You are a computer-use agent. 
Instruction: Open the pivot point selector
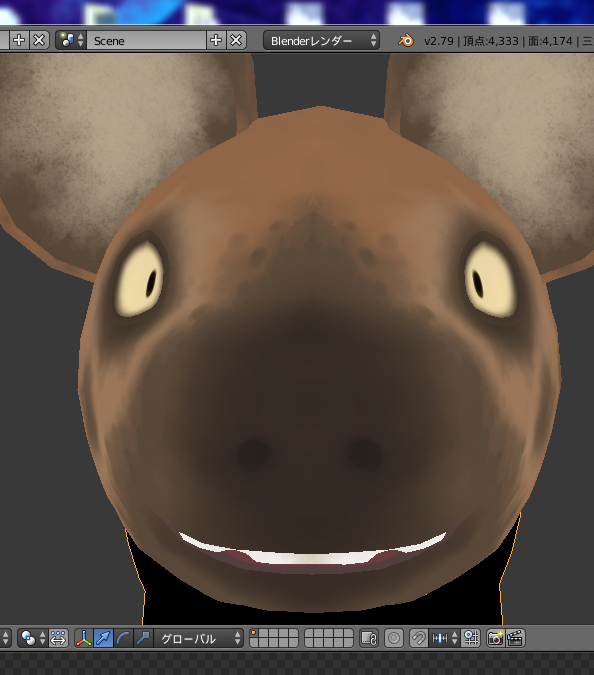[x=33, y=638]
